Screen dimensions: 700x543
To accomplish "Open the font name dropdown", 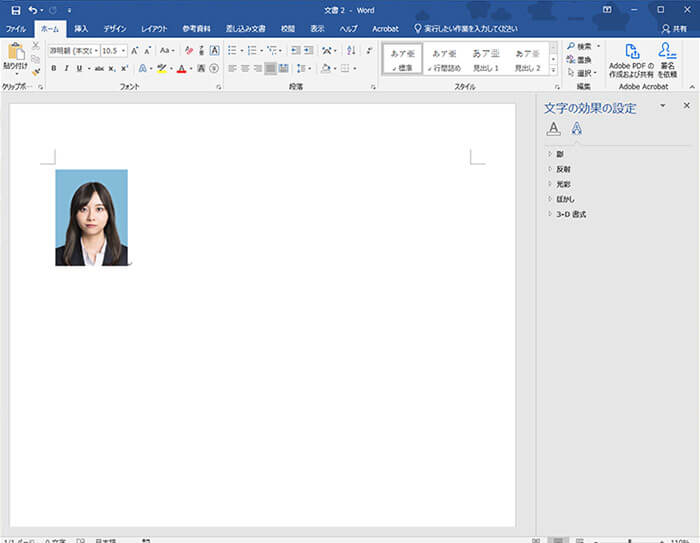I will (x=96, y=51).
